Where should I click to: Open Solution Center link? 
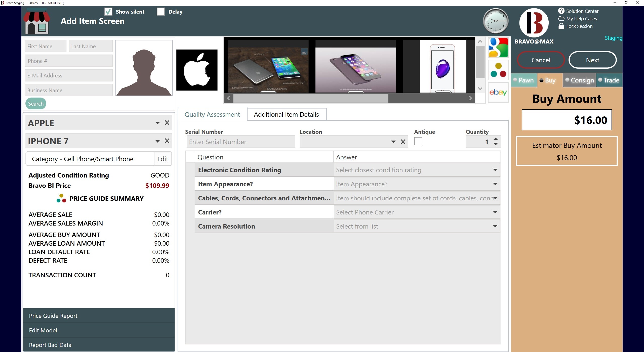click(x=582, y=11)
